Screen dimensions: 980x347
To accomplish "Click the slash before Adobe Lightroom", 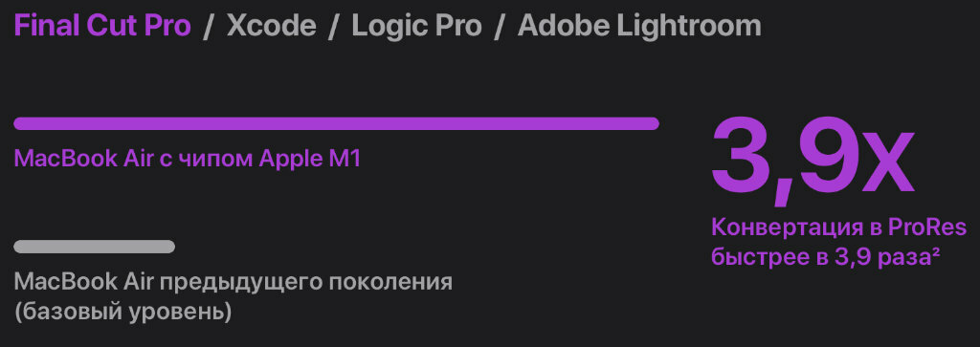I will [x=500, y=27].
